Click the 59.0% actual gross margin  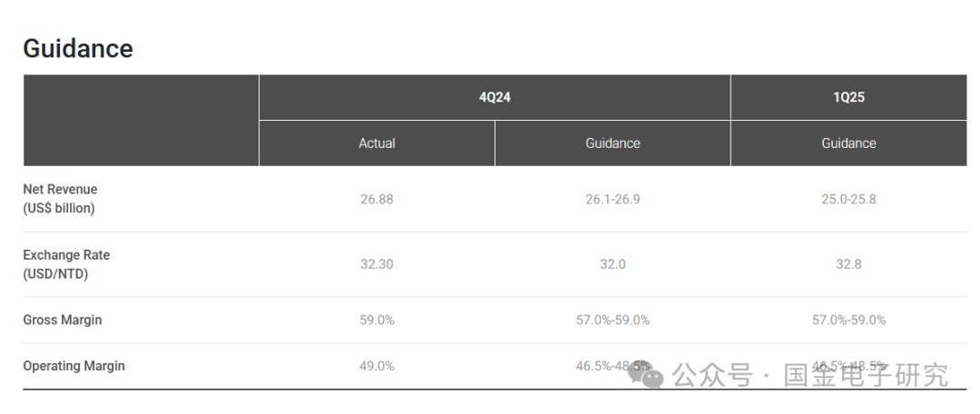click(x=377, y=320)
